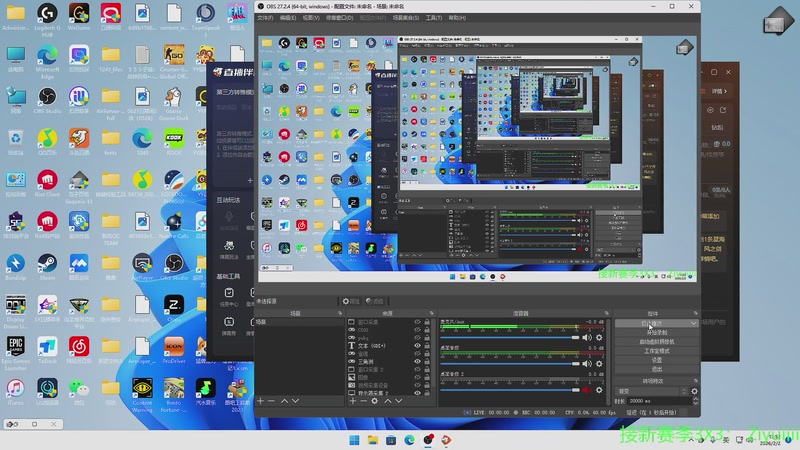Viewport: 800px width, 450px height.
Task: Open the 帮助(H) menu in OBS
Action: point(457,18)
